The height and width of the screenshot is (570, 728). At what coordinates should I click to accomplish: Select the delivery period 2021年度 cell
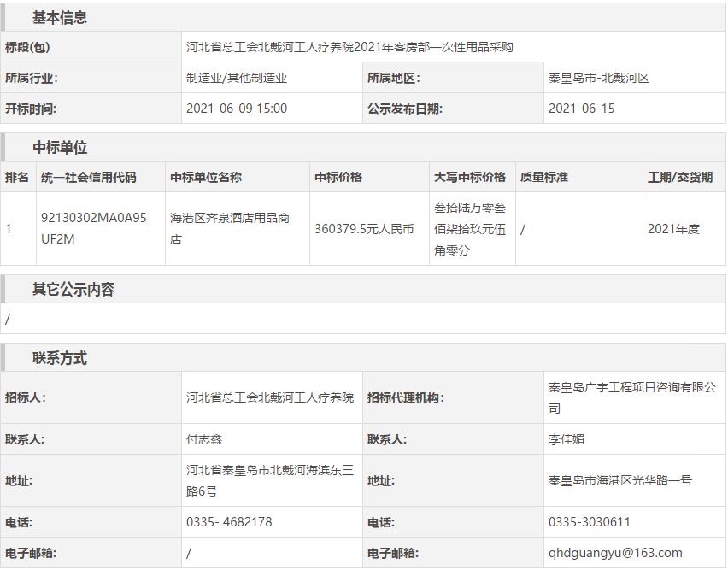(x=673, y=229)
